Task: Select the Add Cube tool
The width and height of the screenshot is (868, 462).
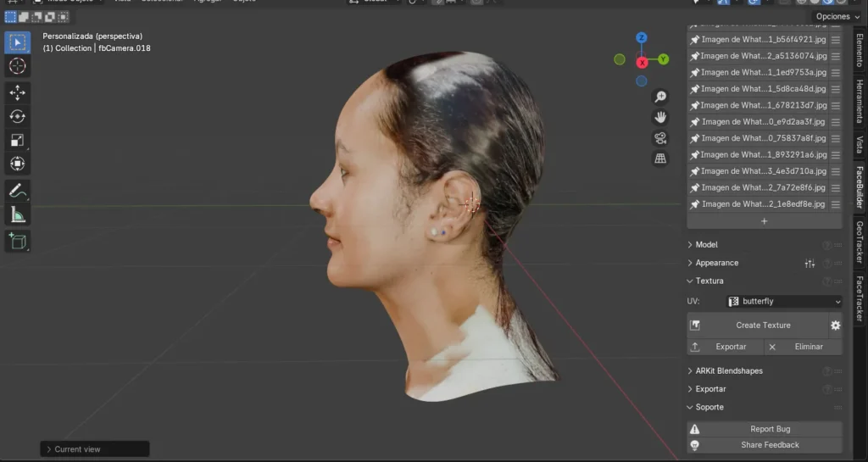Action: coord(17,242)
